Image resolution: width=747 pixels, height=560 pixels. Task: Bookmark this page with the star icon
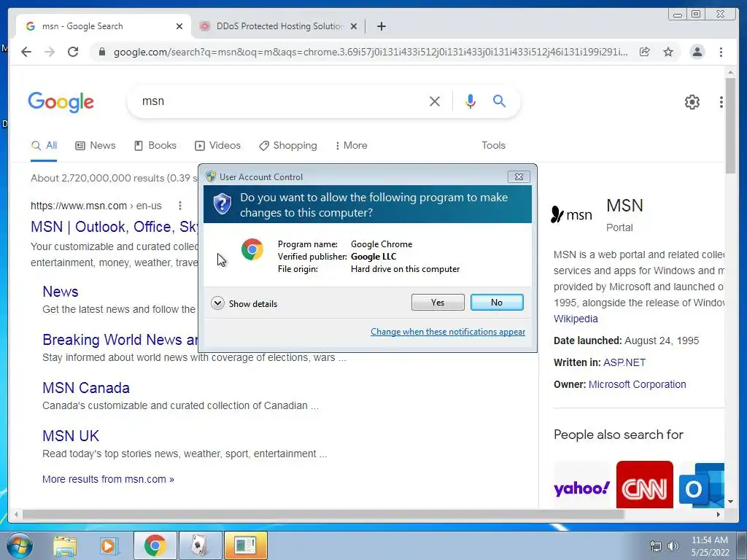pos(668,52)
